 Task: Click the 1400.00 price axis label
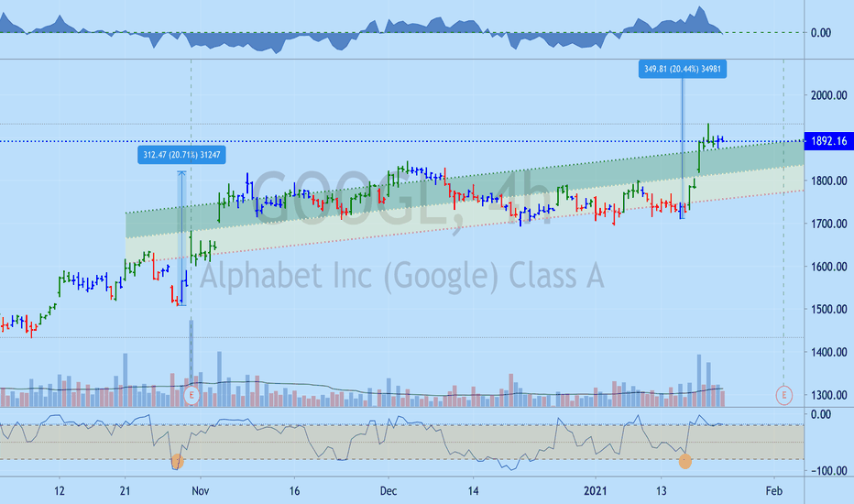[x=828, y=352]
